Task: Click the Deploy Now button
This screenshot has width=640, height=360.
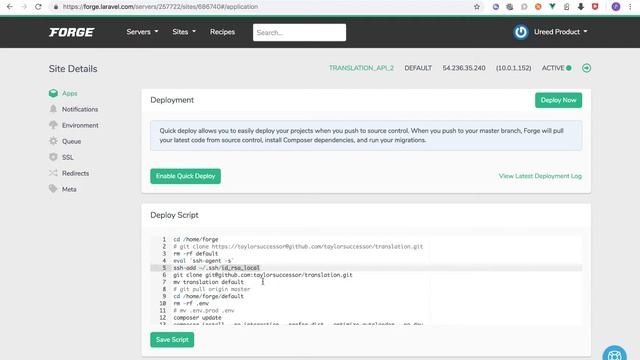Action: pyautogui.click(x=558, y=100)
